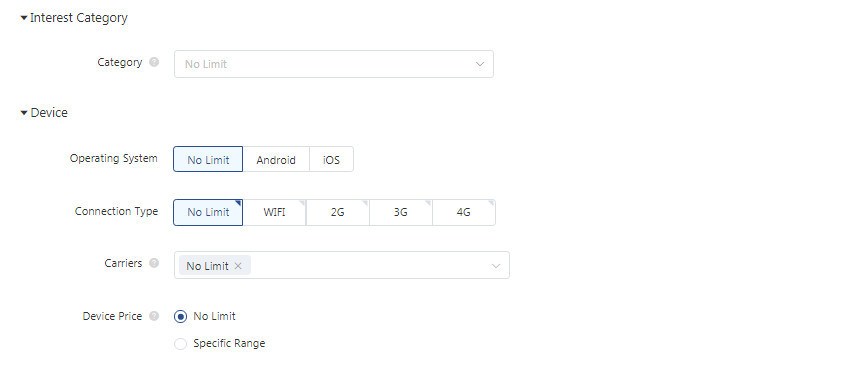The width and height of the screenshot is (853, 386).
Task: Collapse the Interest Category section
Action: [23, 18]
